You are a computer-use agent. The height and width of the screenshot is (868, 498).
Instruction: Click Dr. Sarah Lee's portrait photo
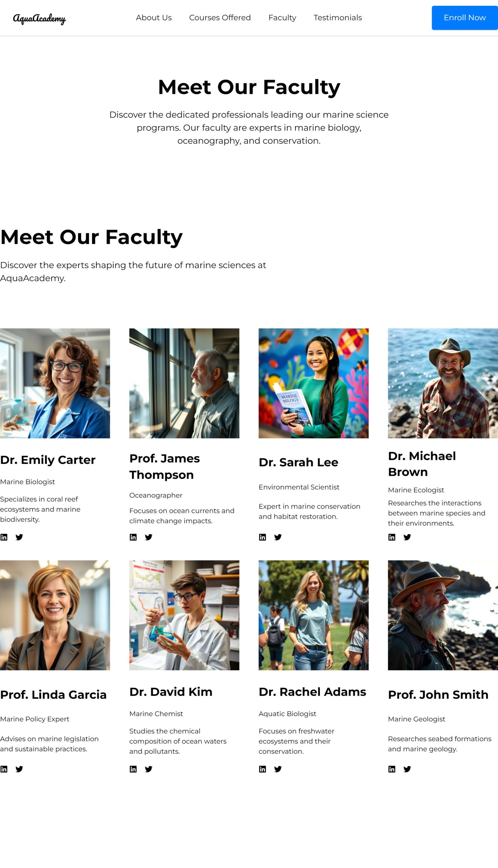[x=313, y=383]
